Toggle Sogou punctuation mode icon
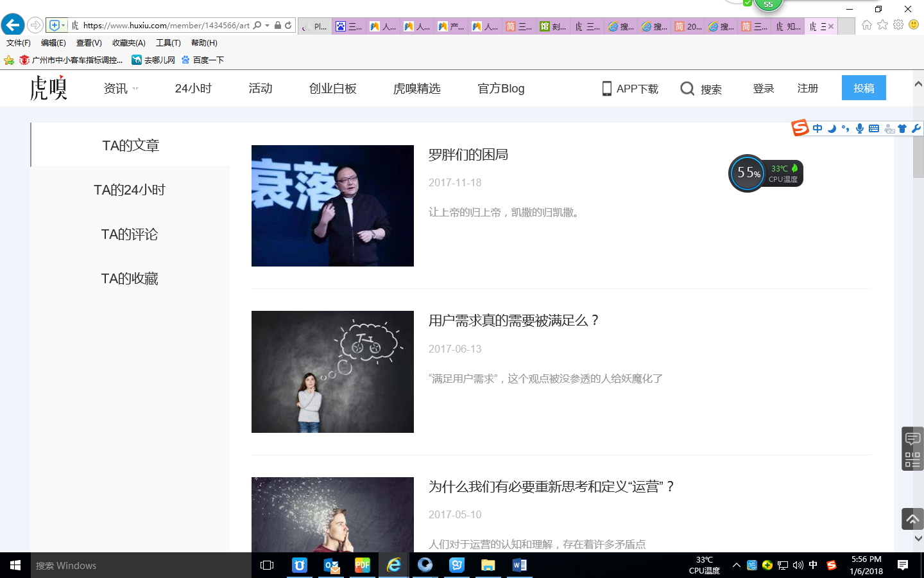This screenshot has height=578, width=924. (846, 128)
